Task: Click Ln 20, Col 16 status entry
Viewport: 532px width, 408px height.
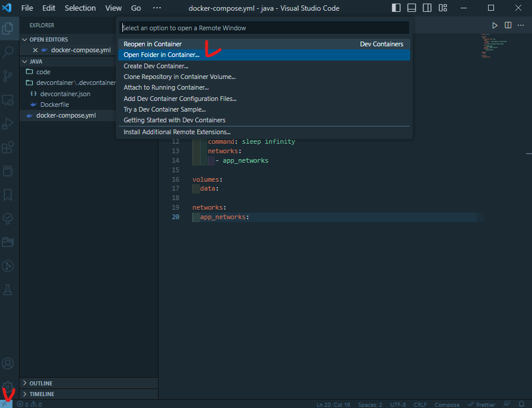Action: pyautogui.click(x=333, y=404)
